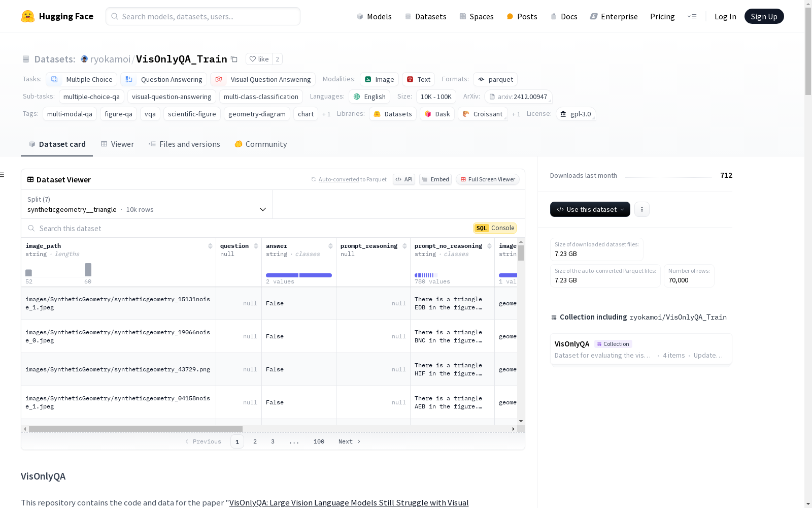
Task: Select the multi-modal-qa tag
Action: 70,114
